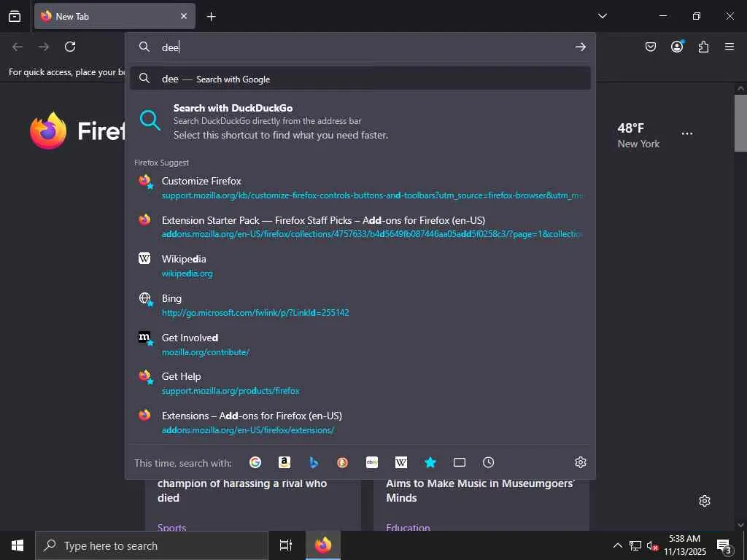The image size is (747, 560).
Task: Open the Get Involved suggestion
Action: point(360,344)
